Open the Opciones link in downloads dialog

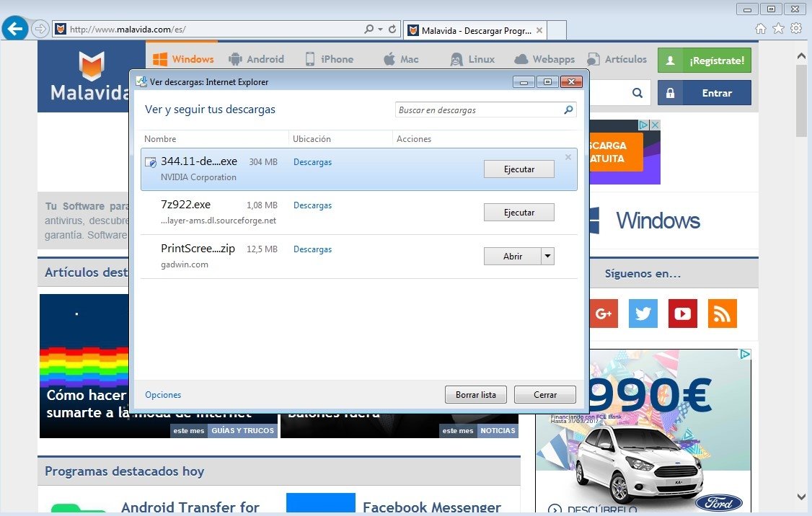pyautogui.click(x=163, y=395)
